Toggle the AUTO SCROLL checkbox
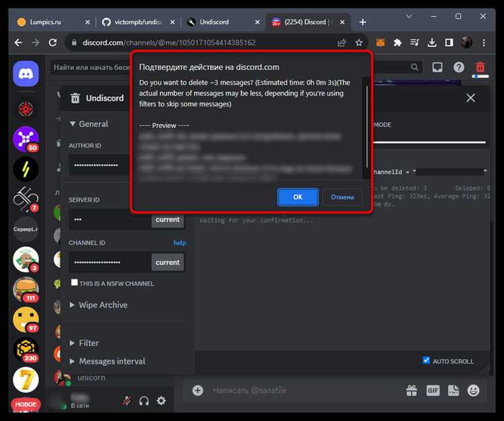Viewport: 504px width, 421px height. (x=426, y=360)
